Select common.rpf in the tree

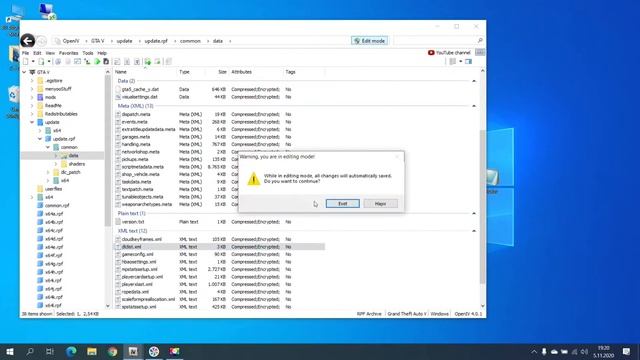tap(57, 205)
